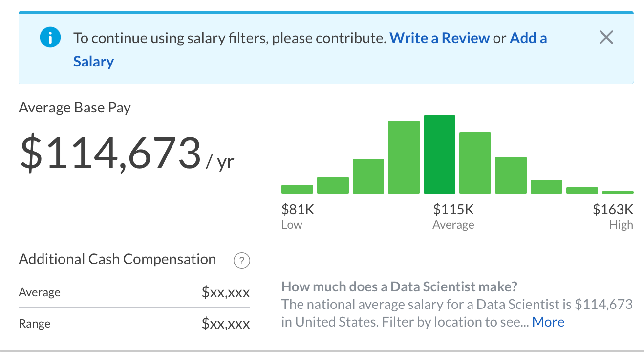The image size is (644, 352).
Task: Click the Additional Cash Compensation heading
Action: (x=117, y=259)
